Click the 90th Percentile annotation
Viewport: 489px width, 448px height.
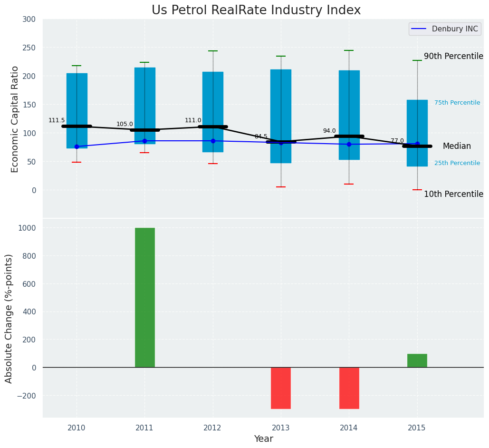[x=453, y=56]
